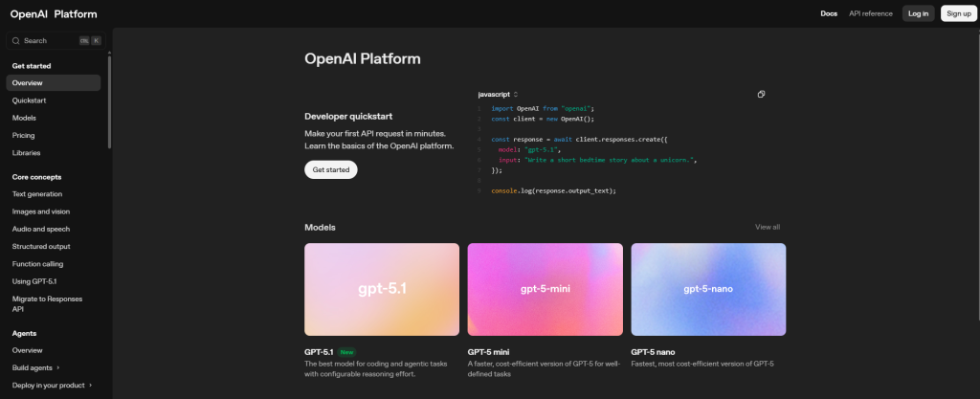Click the New badge next to GPT-5.1

pyautogui.click(x=346, y=352)
